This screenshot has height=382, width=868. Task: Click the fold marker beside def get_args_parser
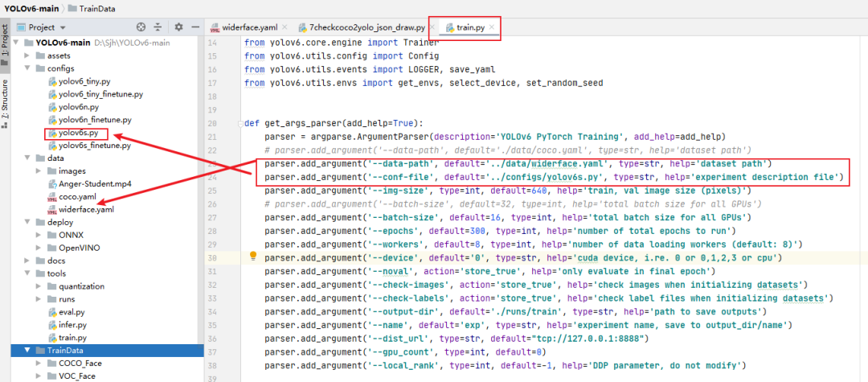pos(241,123)
